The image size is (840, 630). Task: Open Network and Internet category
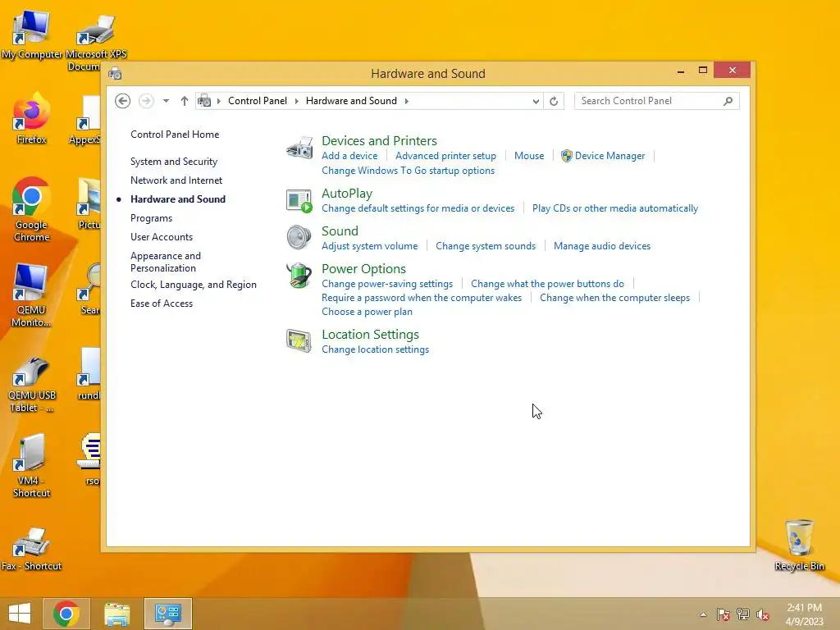(176, 180)
